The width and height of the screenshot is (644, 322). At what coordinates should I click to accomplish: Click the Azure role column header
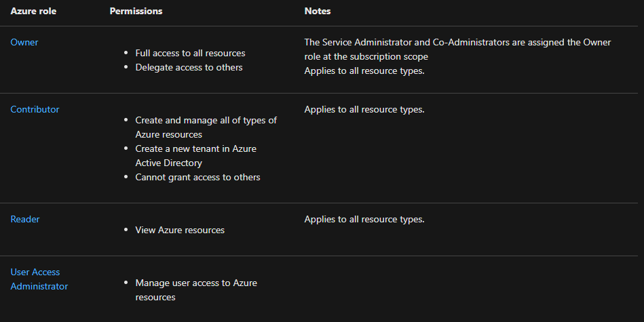[x=33, y=12]
